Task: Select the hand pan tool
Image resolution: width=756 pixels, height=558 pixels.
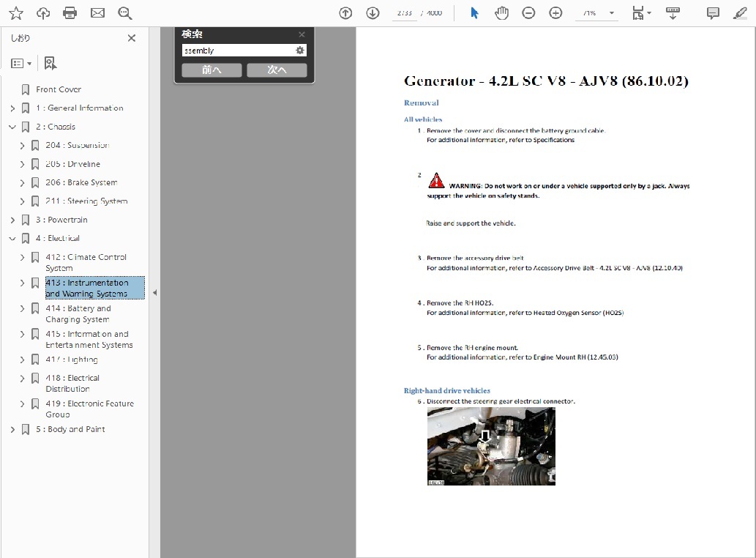Action: point(501,13)
